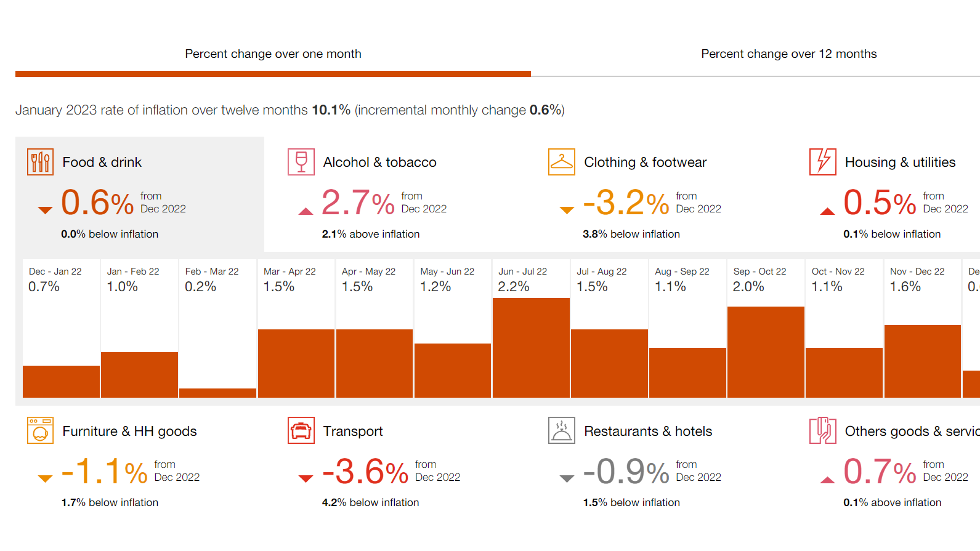Select the Jun - Jul 22 bar showing 2.2%

pyautogui.click(x=531, y=348)
